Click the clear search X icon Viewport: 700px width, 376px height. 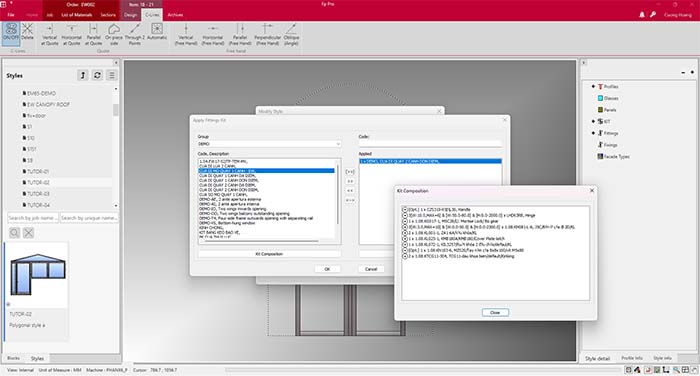29,233
